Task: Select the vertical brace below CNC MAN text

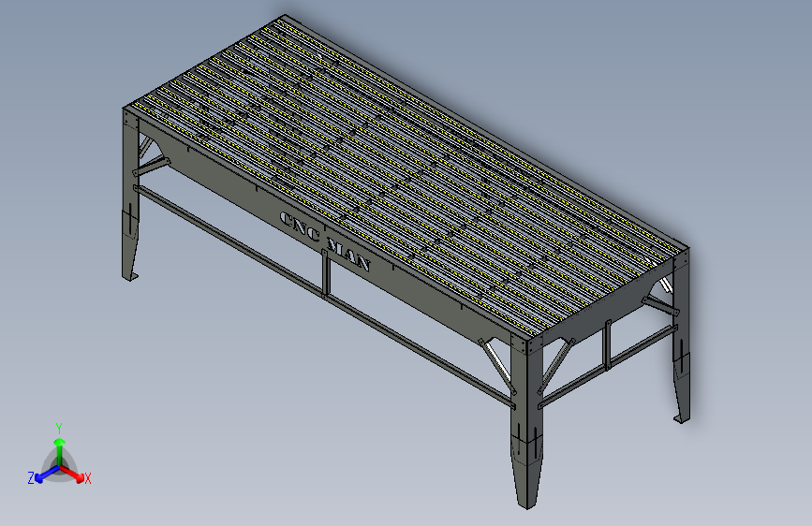Action: pos(326,274)
